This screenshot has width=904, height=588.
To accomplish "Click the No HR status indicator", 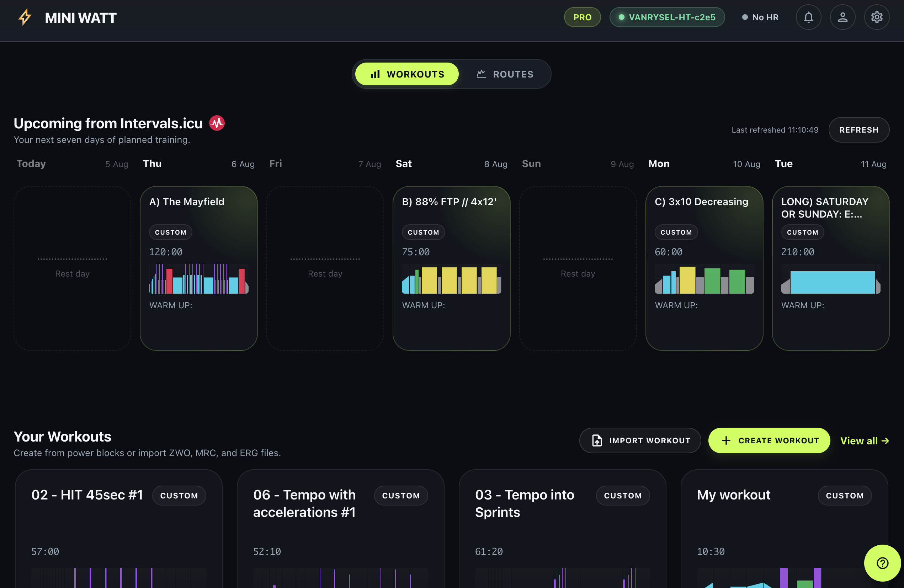I will 760,17.
